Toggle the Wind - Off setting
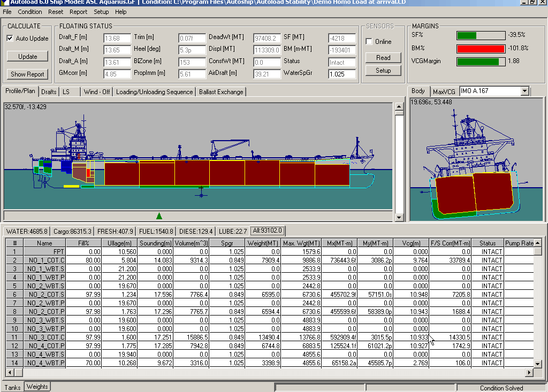This screenshot has height=392, width=548. [x=96, y=91]
